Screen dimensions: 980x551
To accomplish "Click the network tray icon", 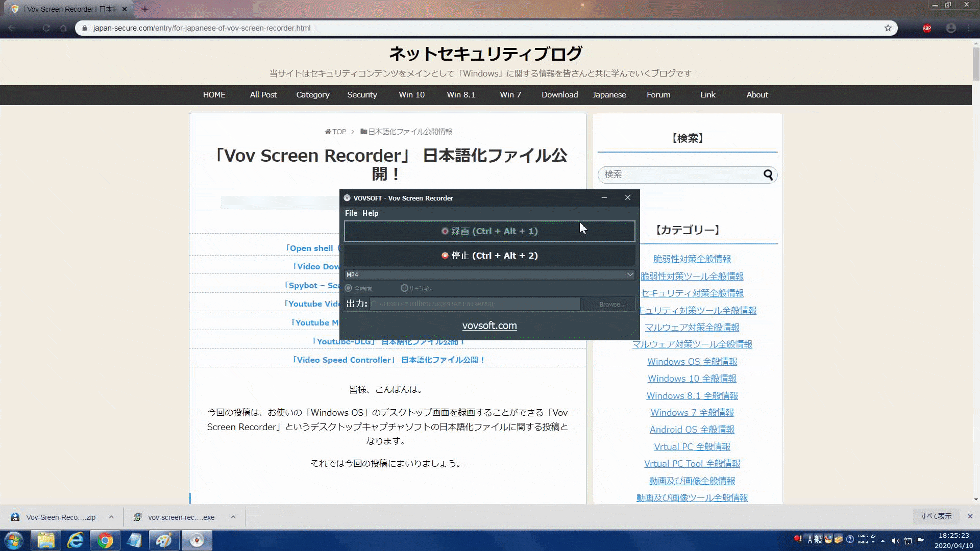I will (908, 540).
